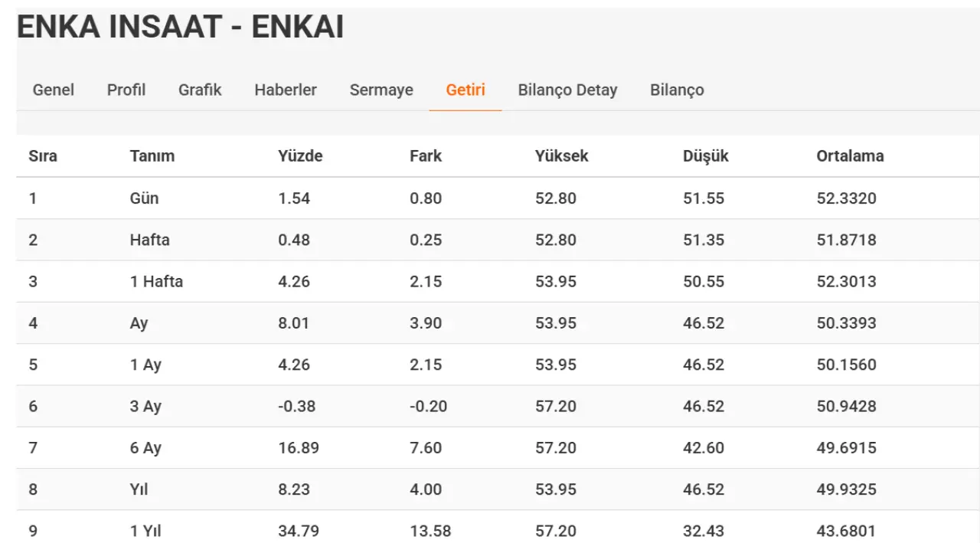
Task: Click the Düşük column header
Action: point(706,156)
